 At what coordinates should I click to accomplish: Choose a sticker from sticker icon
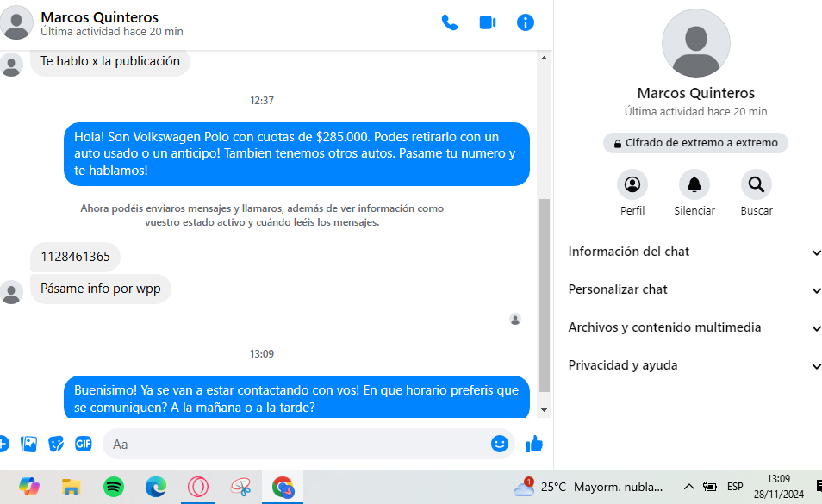click(56, 444)
